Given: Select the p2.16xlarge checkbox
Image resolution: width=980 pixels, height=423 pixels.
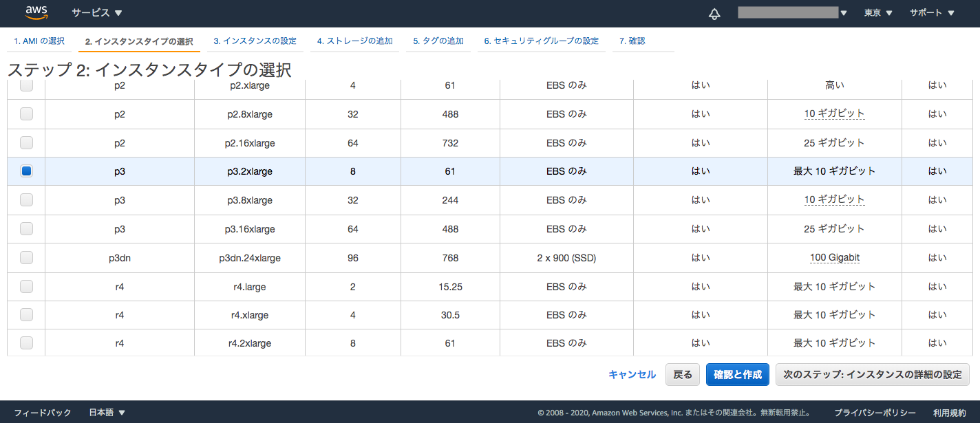Looking at the screenshot, I should pyautogui.click(x=26, y=143).
